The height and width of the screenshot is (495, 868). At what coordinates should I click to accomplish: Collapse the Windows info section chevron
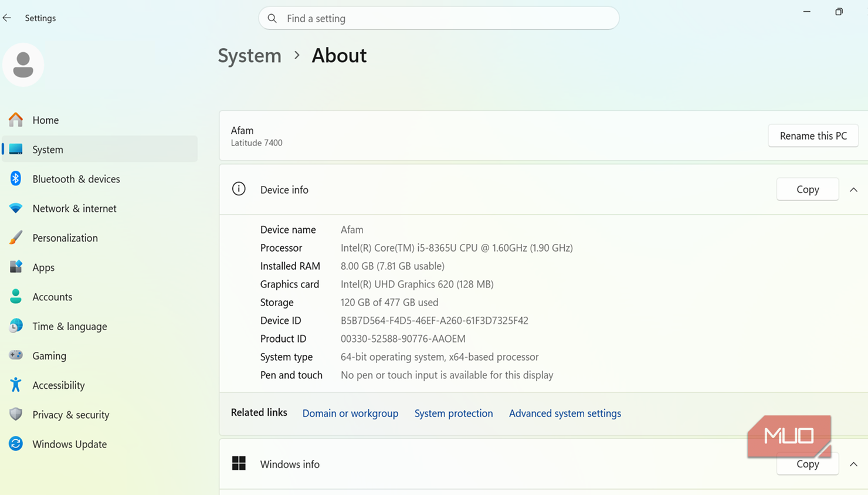tap(854, 464)
